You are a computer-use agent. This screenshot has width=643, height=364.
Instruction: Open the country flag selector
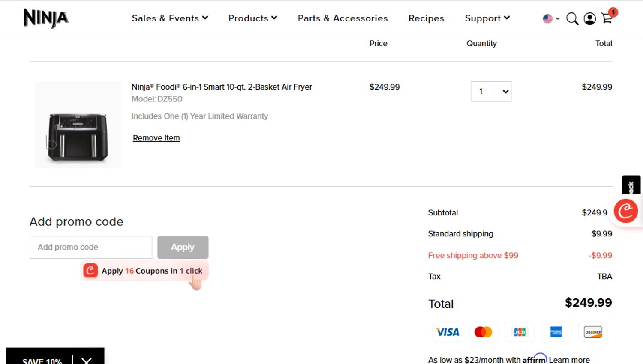(x=551, y=18)
